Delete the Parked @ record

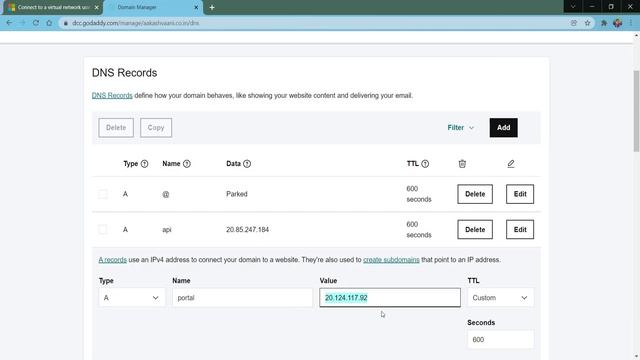click(475, 194)
